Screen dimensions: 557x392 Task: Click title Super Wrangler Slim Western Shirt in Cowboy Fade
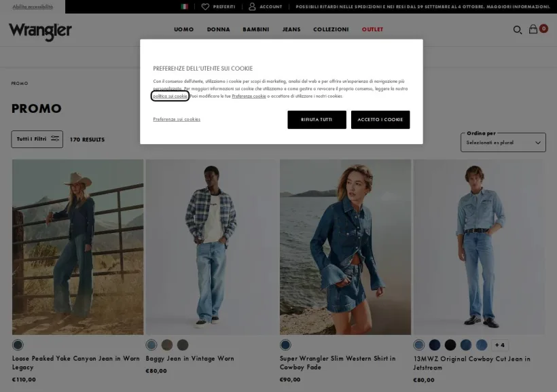[338, 363]
